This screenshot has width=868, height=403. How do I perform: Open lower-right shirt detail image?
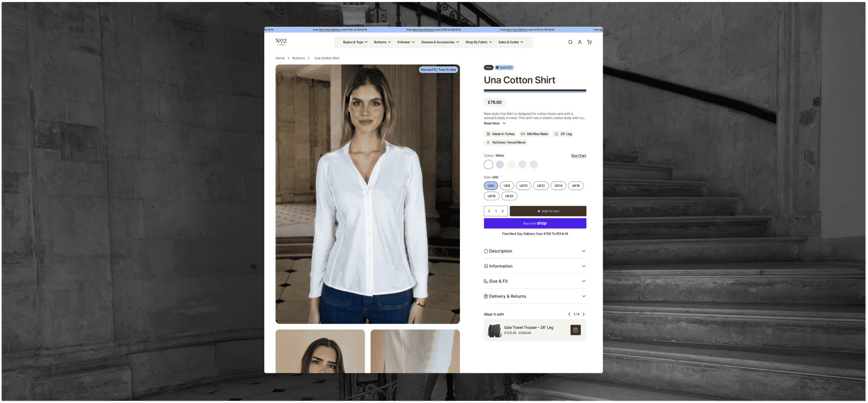click(415, 351)
